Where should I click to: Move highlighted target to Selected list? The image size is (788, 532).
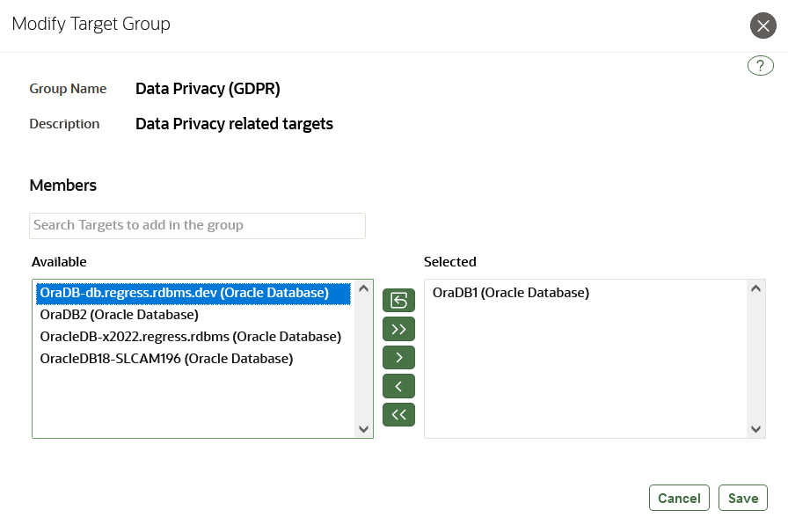(398, 358)
